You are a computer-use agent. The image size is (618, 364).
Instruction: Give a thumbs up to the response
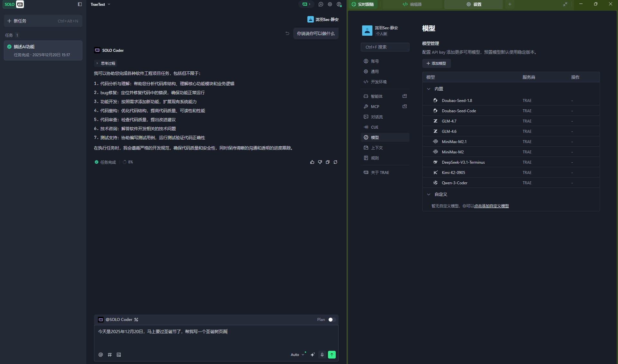click(312, 162)
